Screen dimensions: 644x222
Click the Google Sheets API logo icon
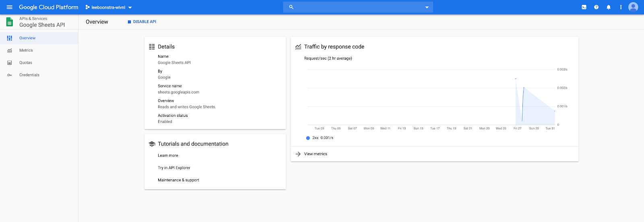pos(10,22)
